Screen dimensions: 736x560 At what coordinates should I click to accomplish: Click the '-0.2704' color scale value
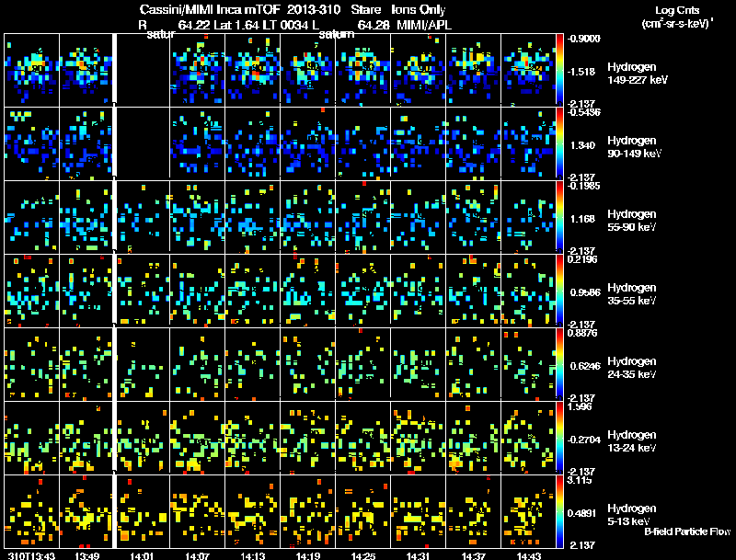[x=584, y=440]
